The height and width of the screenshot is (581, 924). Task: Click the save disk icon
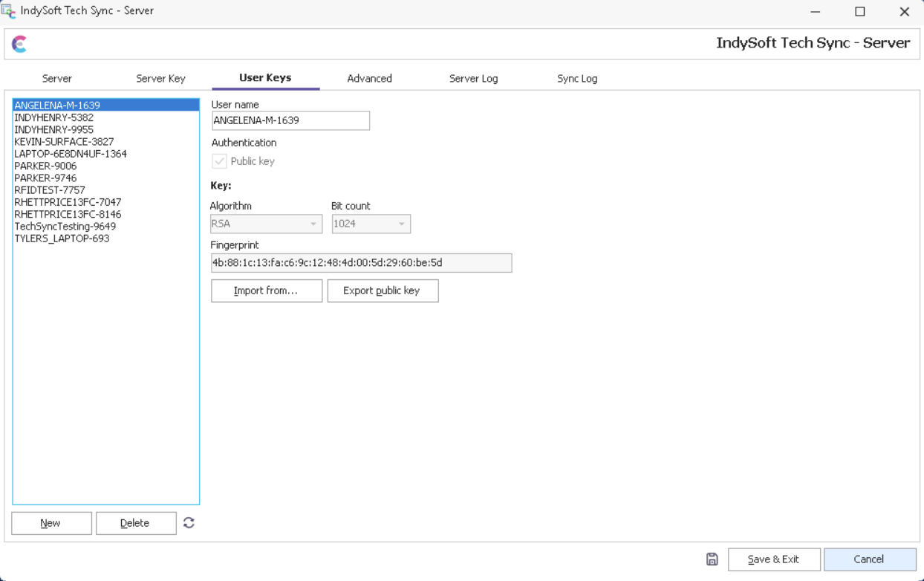coord(712,559)
